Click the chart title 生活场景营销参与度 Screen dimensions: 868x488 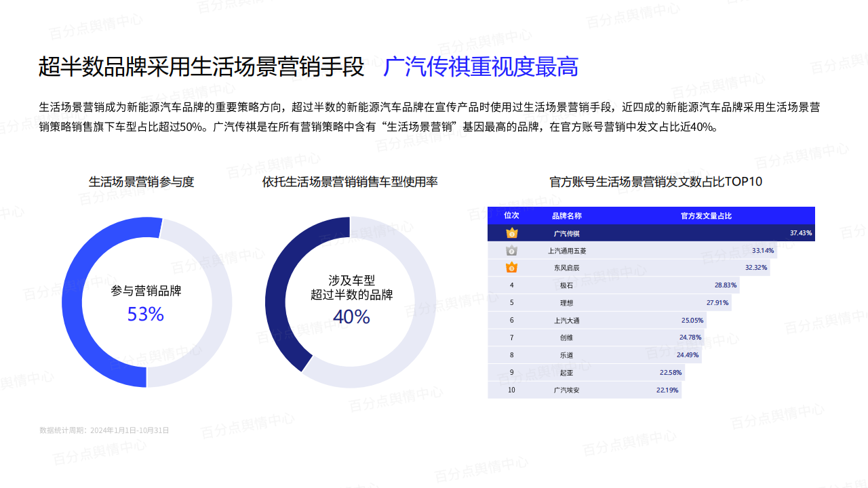[x=142, y=182]
